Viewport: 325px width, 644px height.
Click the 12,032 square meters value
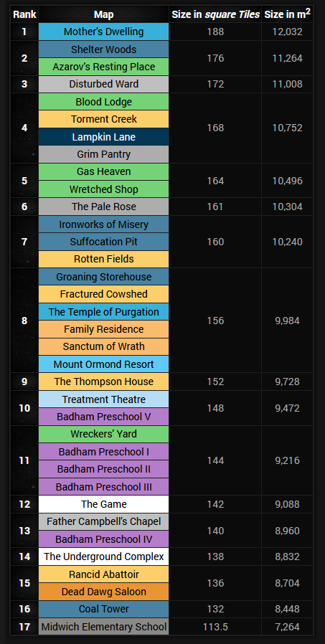(x=287, y=32)
